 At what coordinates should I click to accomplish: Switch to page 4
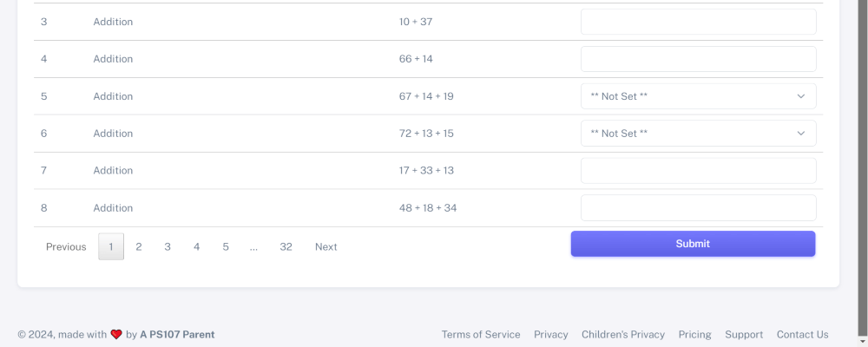point(196,247)
